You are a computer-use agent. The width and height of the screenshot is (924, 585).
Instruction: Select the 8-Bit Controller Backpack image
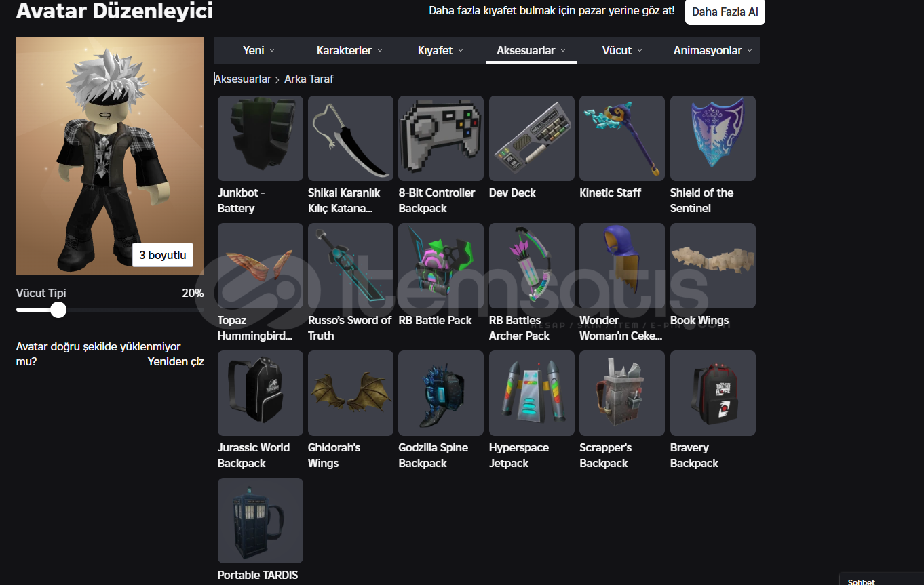pyautogui.click(x=441, y=138)
